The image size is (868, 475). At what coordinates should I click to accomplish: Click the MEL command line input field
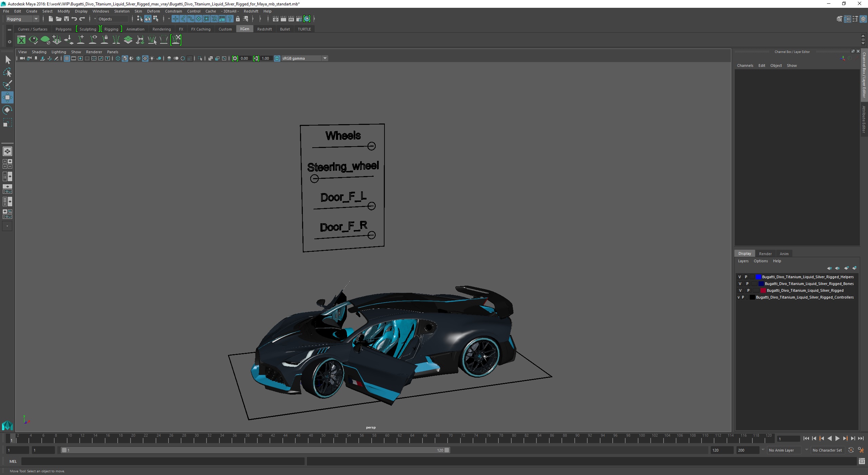tap(163, 461)
